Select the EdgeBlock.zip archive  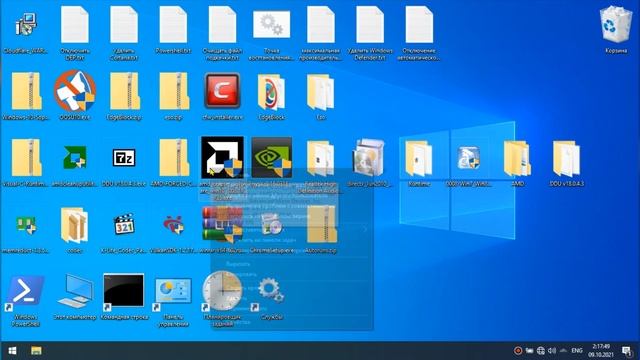[124, 91]
